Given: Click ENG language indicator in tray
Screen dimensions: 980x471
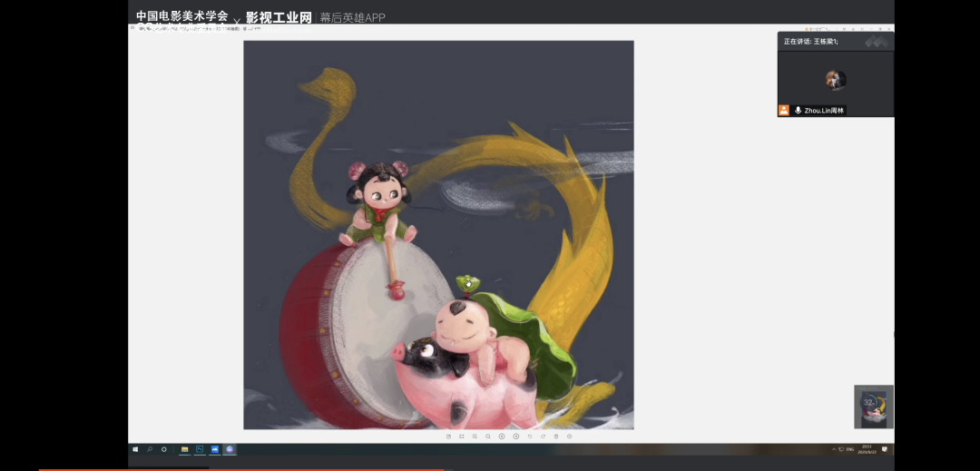Looking at the screenshot, I should pyautogui.click(x=850, y=449).
